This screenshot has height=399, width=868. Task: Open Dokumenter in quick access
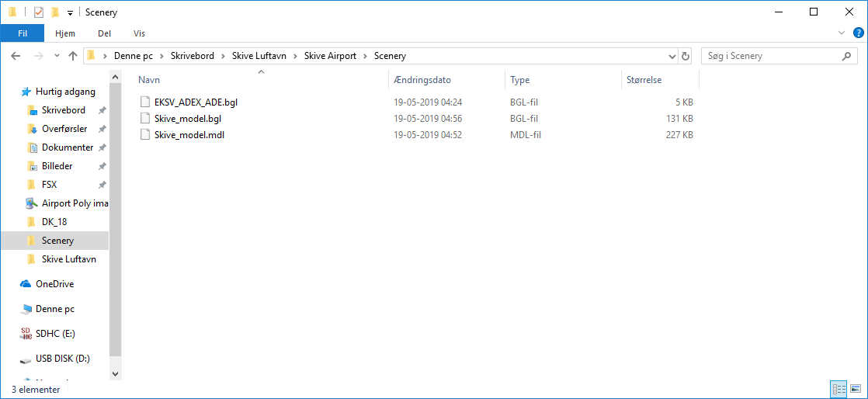click(67, 147)
